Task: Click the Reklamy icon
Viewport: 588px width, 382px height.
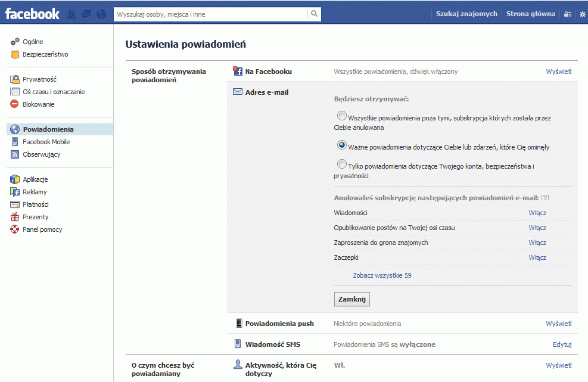Action: [15, 192]
